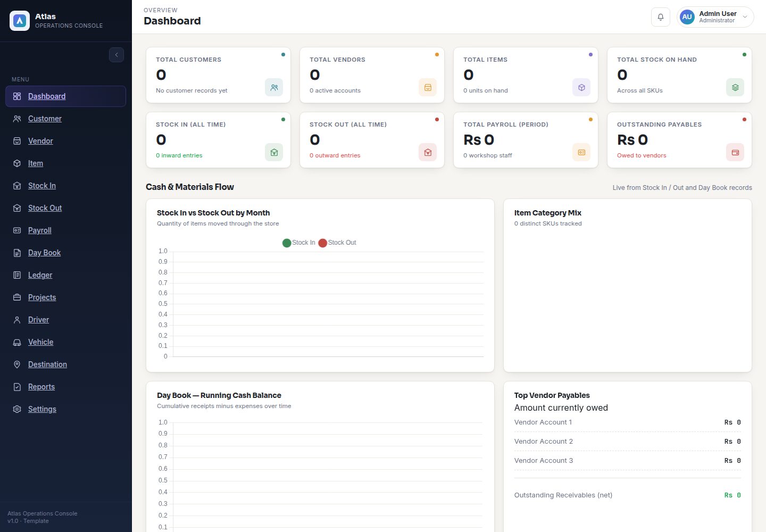Click the Vendor Account 2 row label
The width and height of the screenshot is (766, 532).
(x=544, y=442)
